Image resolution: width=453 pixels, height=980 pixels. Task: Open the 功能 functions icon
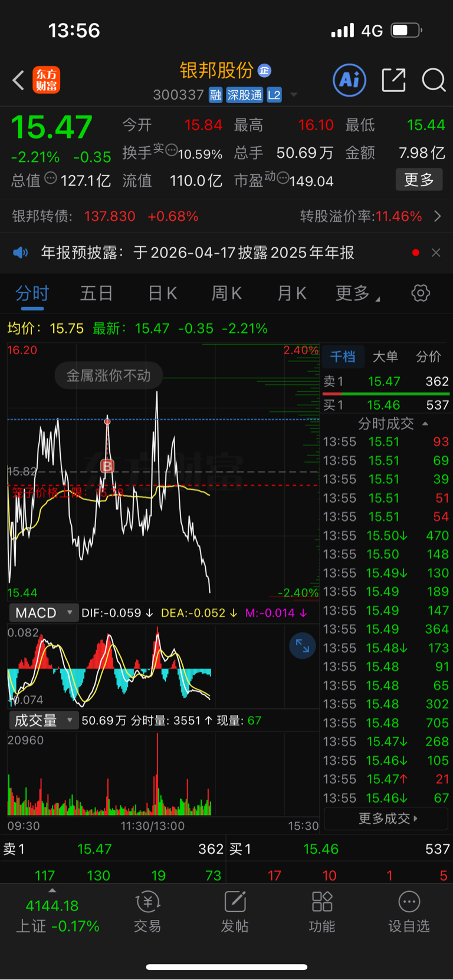(322, 912)
